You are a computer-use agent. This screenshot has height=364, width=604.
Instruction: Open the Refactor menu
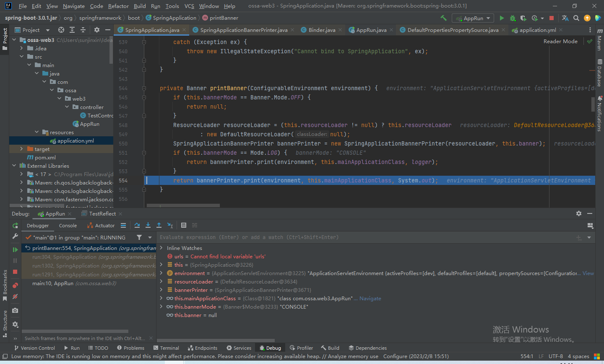coord(118,6)
